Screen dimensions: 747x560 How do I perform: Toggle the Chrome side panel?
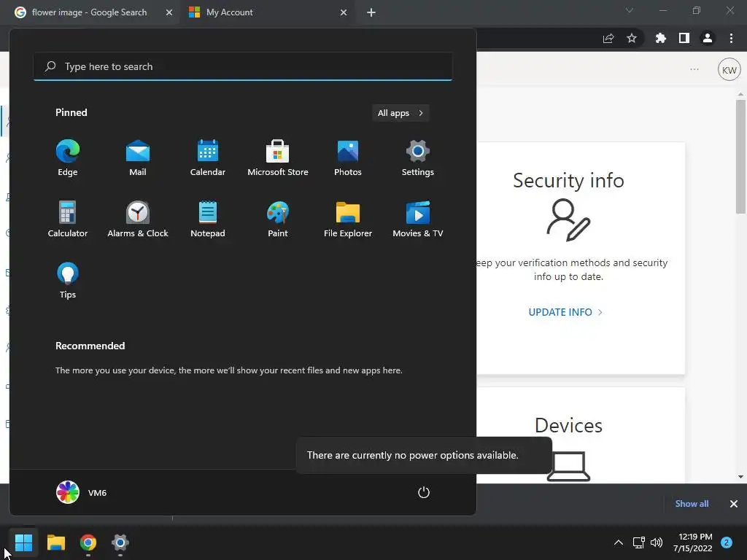pos(684,38)
